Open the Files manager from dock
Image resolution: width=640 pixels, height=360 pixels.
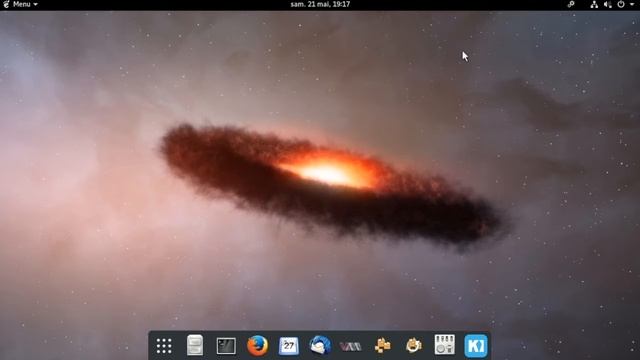[x=195, y=345]
